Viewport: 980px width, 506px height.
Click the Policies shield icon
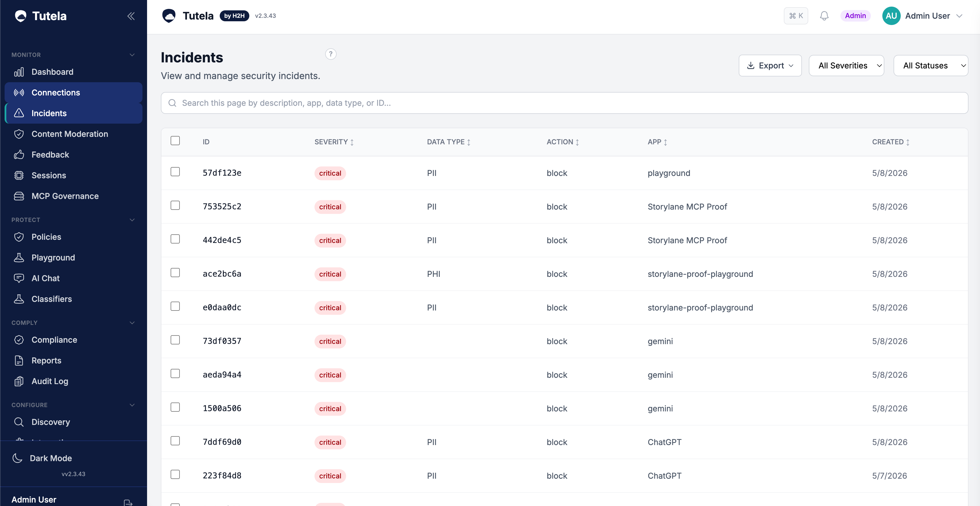pos(19,237)
